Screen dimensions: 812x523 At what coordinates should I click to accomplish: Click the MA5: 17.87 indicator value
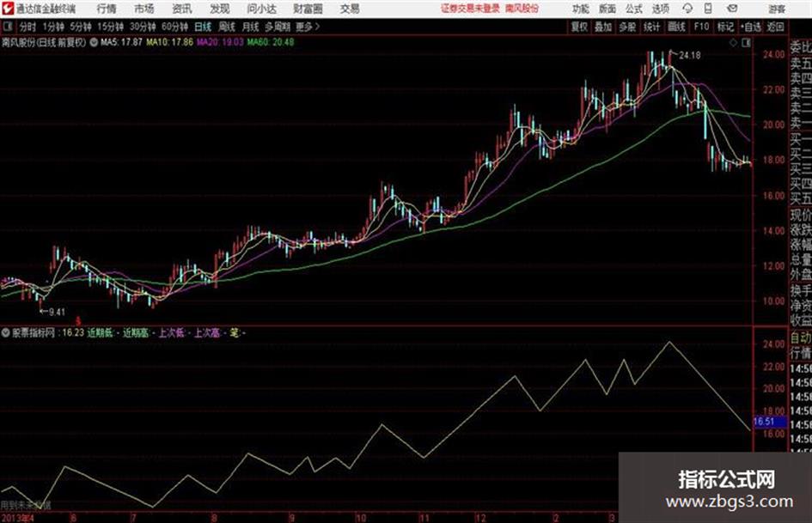pos(121,42)
